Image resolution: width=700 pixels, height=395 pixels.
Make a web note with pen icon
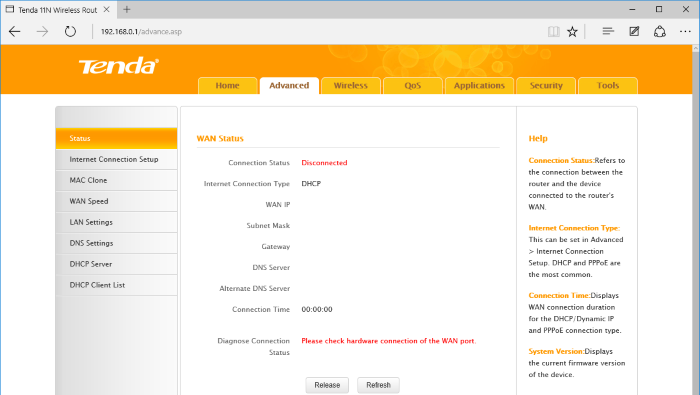[634, 31]
